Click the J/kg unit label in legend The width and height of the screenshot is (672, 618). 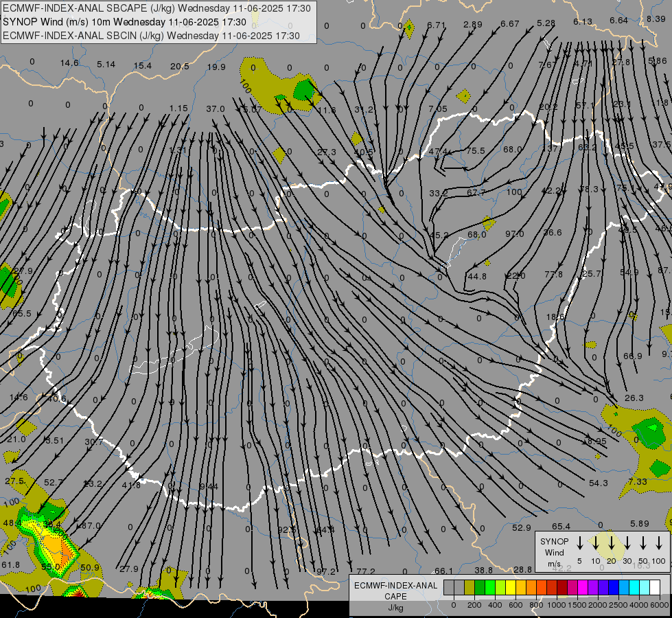(395, 608)
